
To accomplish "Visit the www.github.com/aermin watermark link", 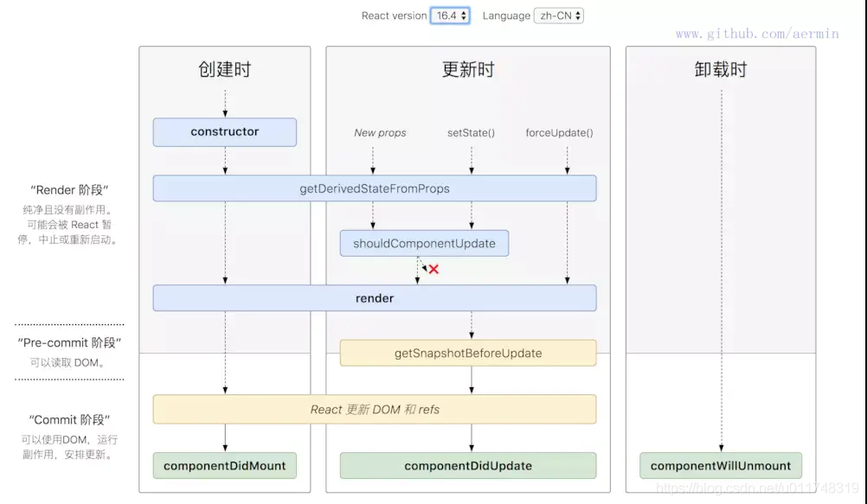I will 756,34.
